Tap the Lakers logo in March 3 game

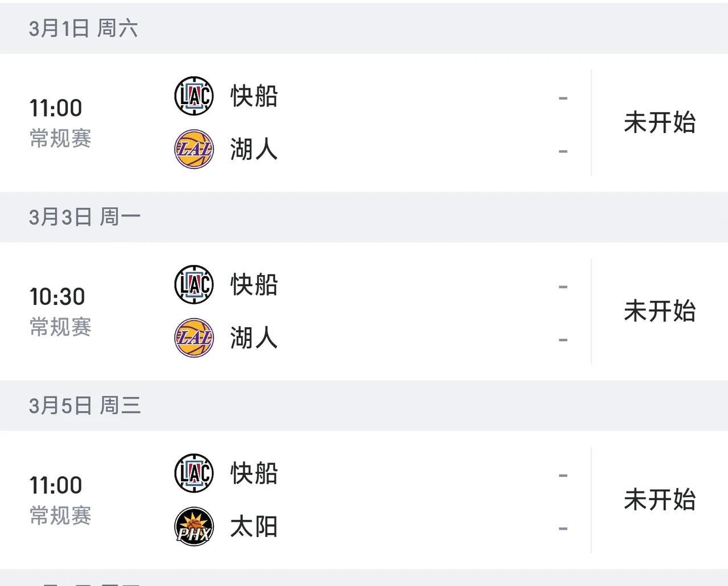tap(194, 337)
